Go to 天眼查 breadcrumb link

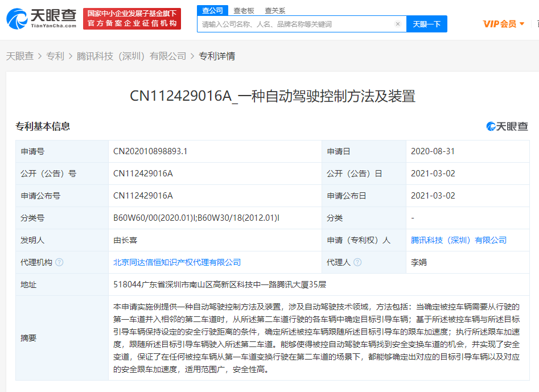pyautogui.click(x=20, y=56)
